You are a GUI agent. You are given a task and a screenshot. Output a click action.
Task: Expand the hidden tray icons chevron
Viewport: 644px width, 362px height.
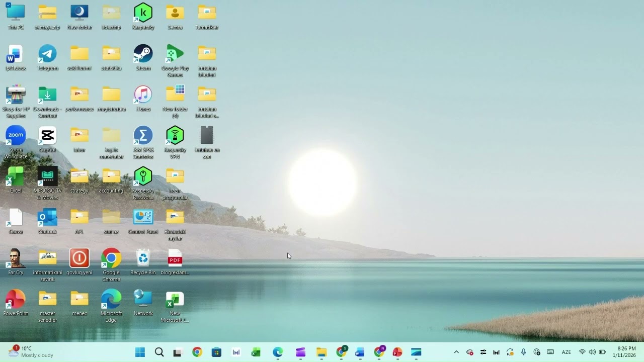point(456,352)
